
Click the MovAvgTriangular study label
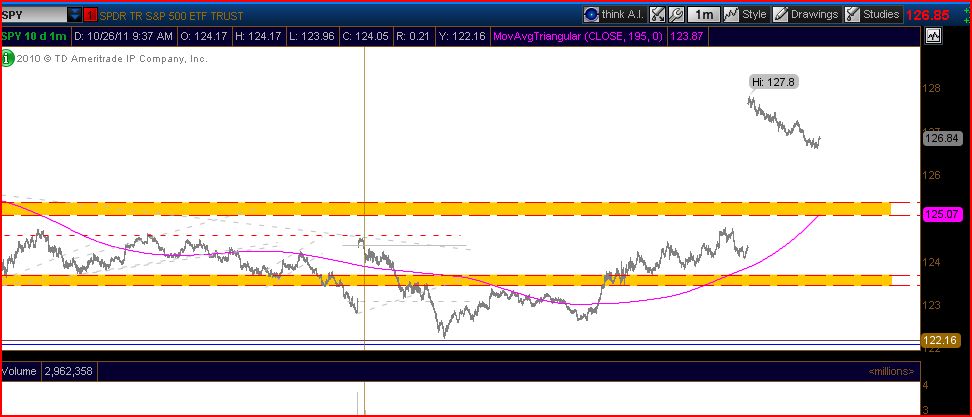point(578,37)
